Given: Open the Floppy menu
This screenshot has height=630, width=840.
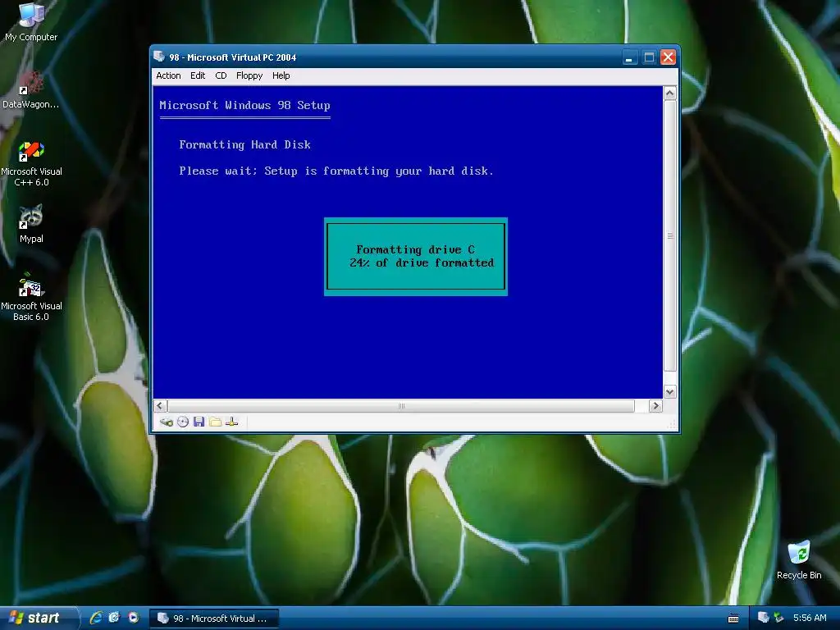Looking at the screenshot, I should click(x=249, y=75).
